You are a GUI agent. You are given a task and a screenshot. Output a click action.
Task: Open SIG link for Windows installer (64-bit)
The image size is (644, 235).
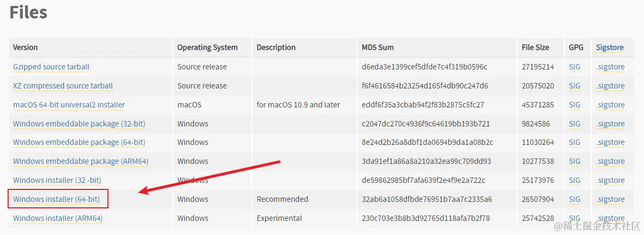(x=575, y=199)
